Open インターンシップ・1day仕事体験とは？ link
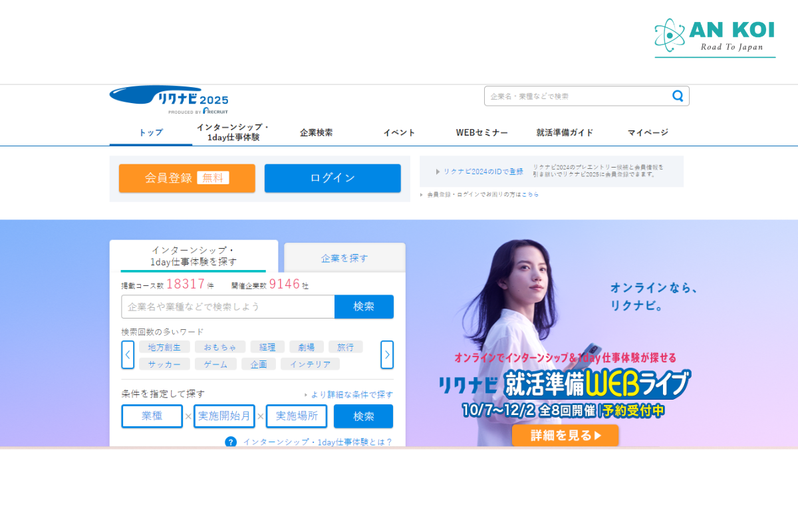 click(x=317, y=442)
